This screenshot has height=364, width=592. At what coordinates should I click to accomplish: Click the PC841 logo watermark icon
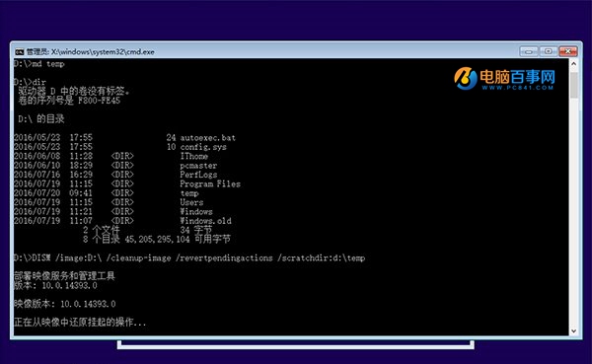pyautogui.click(x=465, y=78)
